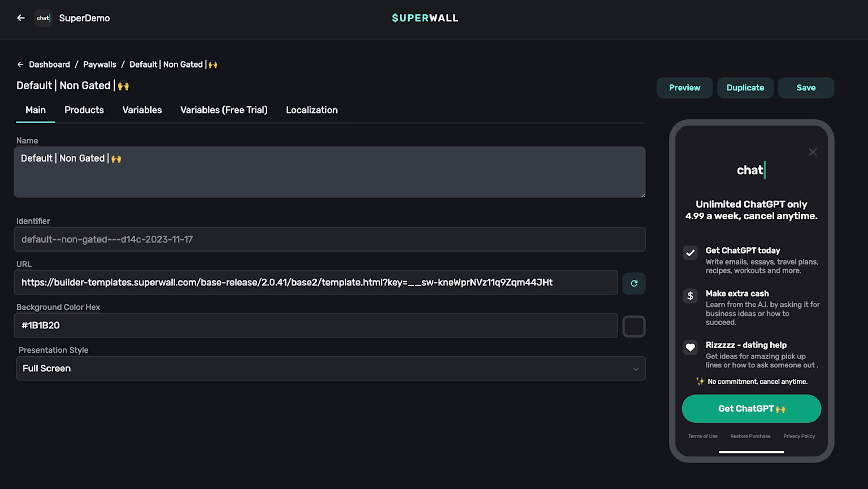Click the sparkle icon beside No commitment
Screen dimensions: 868x489
click(x=700, y=382)
